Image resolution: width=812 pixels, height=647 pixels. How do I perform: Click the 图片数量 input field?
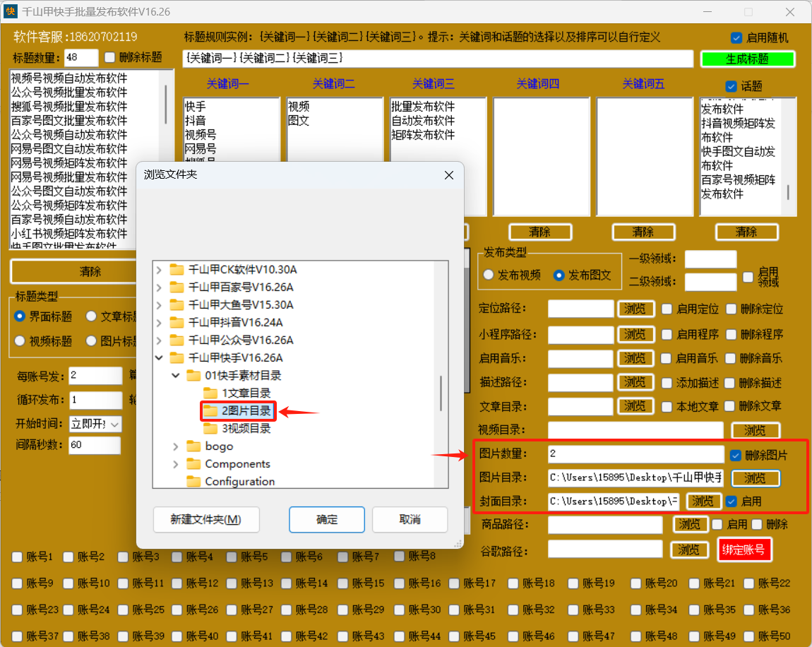click(636, 453)
